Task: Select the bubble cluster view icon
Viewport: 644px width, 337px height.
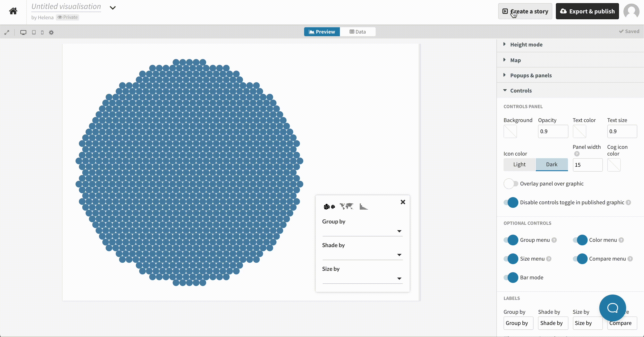Action: (x=329, y=206)
